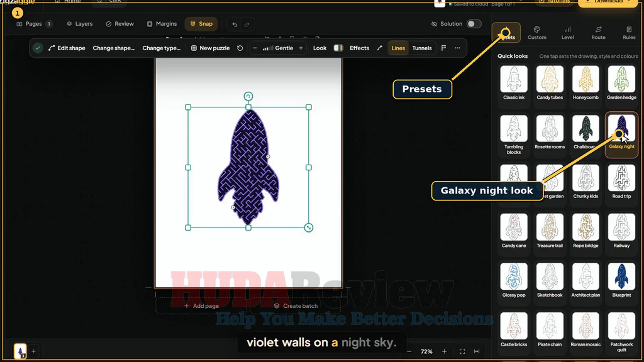Click the Create batch button
This screenshot has width=644, height=362.
296,306
